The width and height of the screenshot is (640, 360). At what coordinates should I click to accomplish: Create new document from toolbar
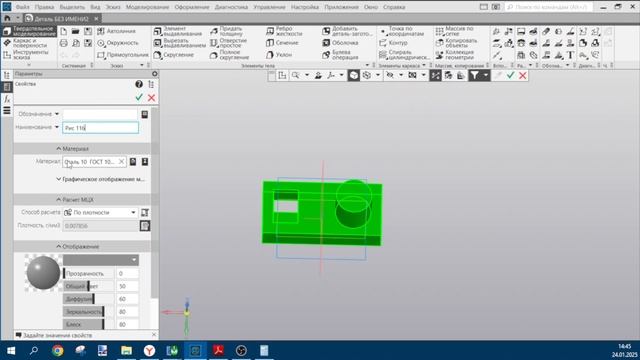(64, 31)
